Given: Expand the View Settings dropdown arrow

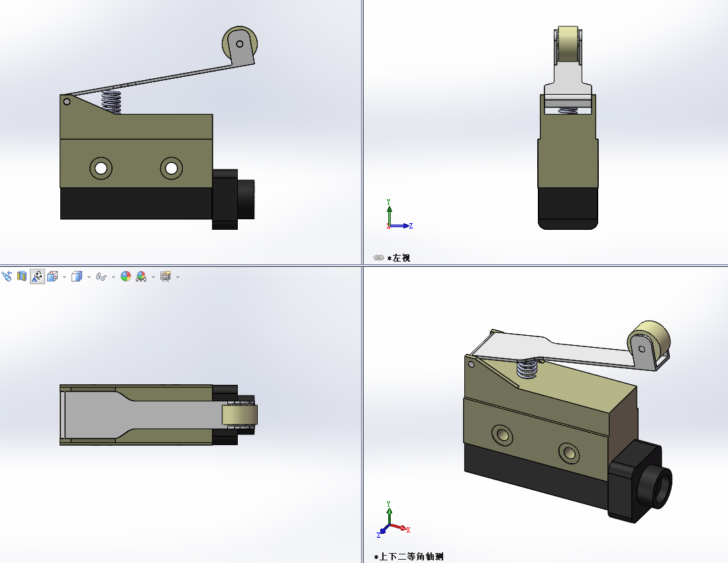Looking at the screenshot, I should tap(178, 277).
